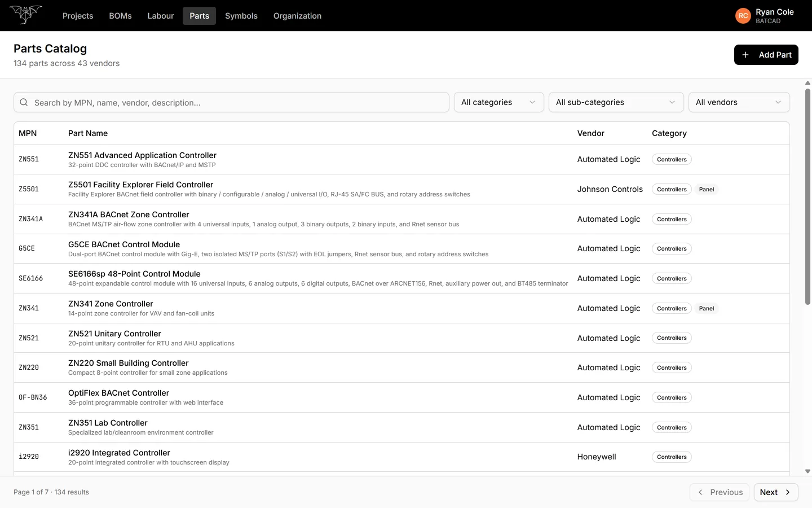Select the Parts nav item
This screenshot has height=508, width=812.
click(x=199, y=16)
